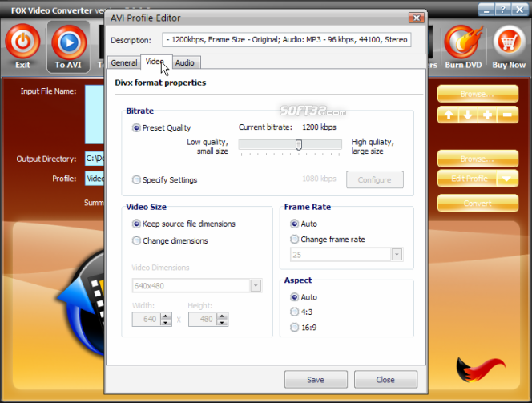Decrease Height value with down spinner
This screenshot has height=403, width=532.
pyautogui.click(x=222, y=322)
